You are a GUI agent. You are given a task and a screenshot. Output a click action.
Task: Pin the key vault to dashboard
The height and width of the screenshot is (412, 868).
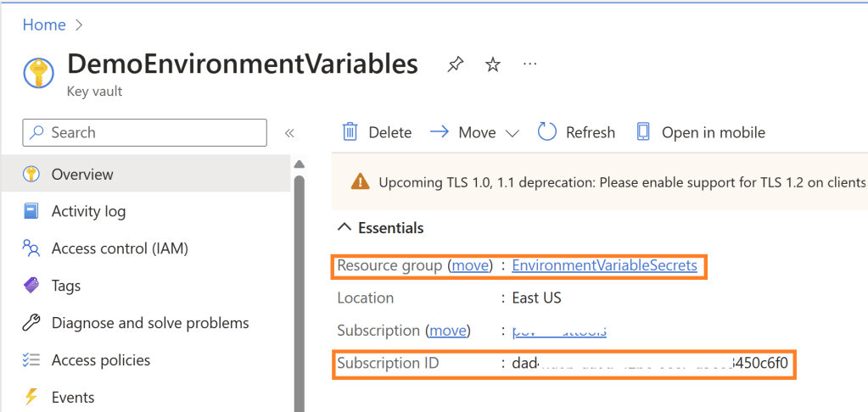[x=456, y=64]
